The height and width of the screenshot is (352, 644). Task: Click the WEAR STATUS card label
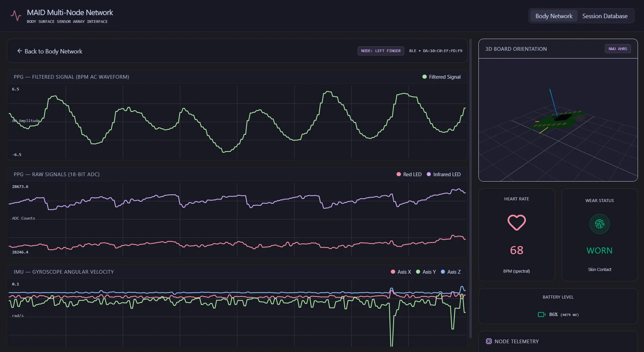tap(599, 201)
